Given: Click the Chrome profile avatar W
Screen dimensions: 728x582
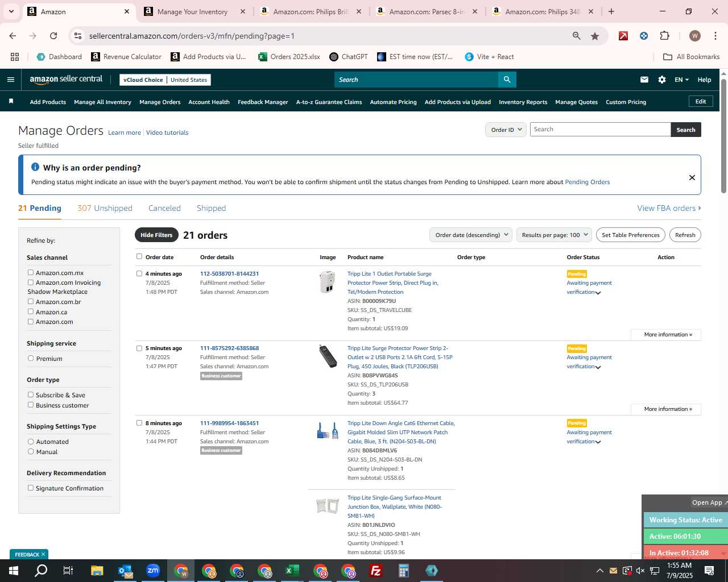Looking at the screenshot, I should 695,36.
